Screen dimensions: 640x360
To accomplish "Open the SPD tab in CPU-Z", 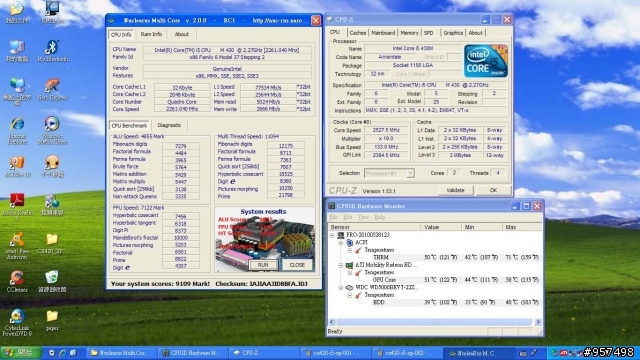I will [x=428, y=33].
